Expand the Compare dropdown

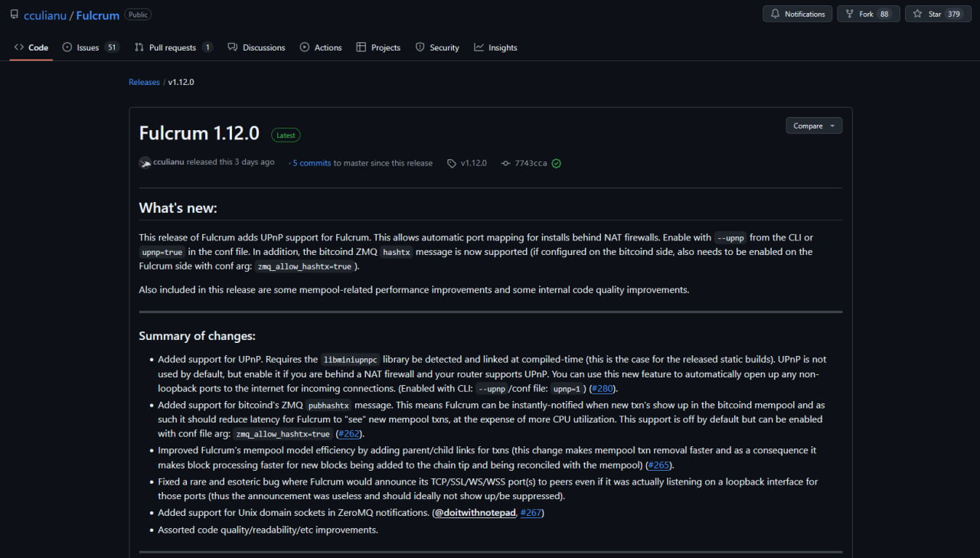pyautogui.click(x=814, y=126)
